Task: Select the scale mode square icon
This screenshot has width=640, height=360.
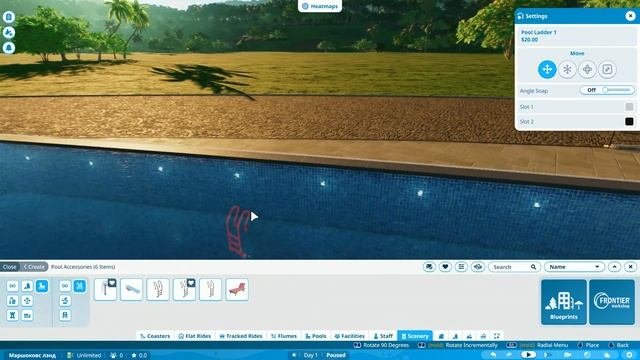Action: 607,69
